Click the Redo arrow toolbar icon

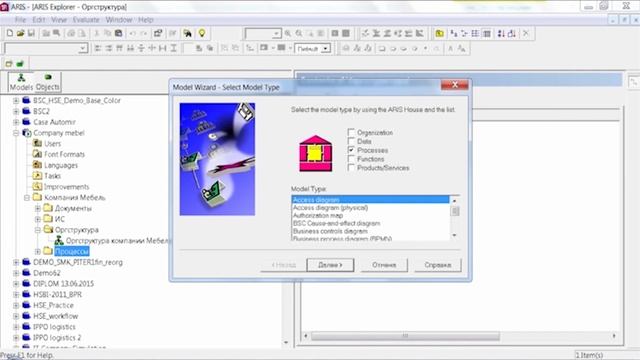[x=144, y=33]
